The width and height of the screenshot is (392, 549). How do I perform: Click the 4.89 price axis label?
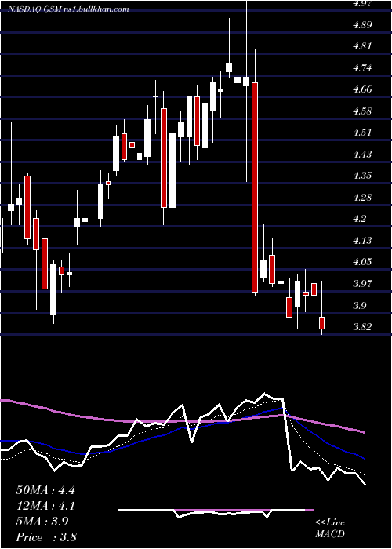click(x=362, y=24)
